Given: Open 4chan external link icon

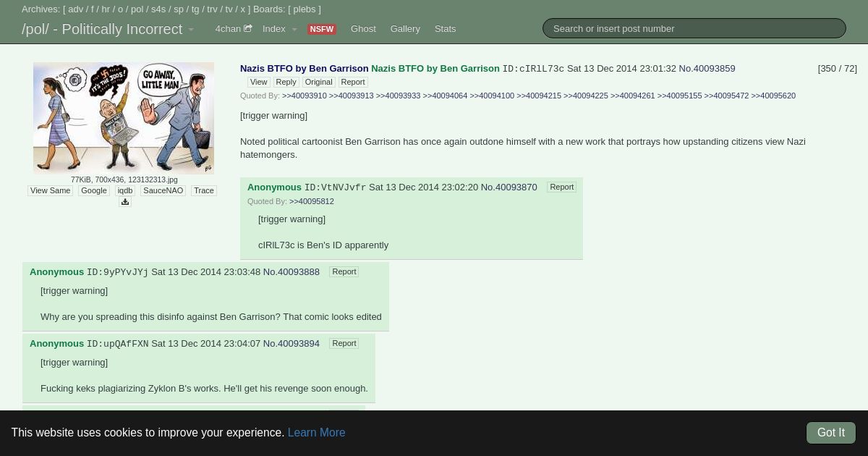Looking at the screenshot, I should (x=248, y=29).
